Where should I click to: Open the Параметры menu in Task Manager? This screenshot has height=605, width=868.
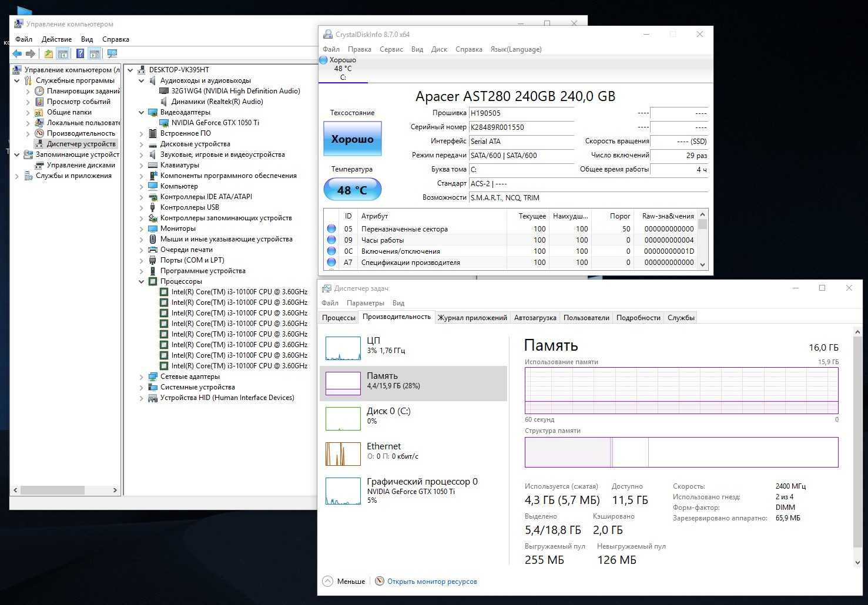366,303
